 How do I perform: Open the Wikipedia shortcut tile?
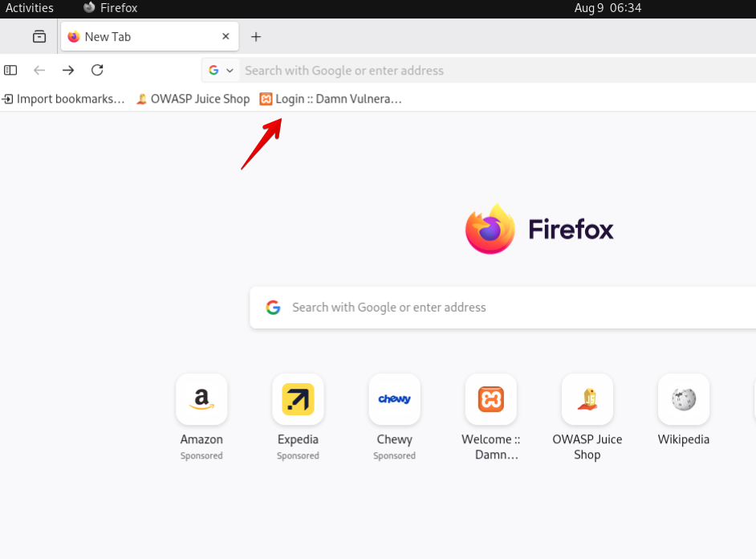click(x=683, y=399)
